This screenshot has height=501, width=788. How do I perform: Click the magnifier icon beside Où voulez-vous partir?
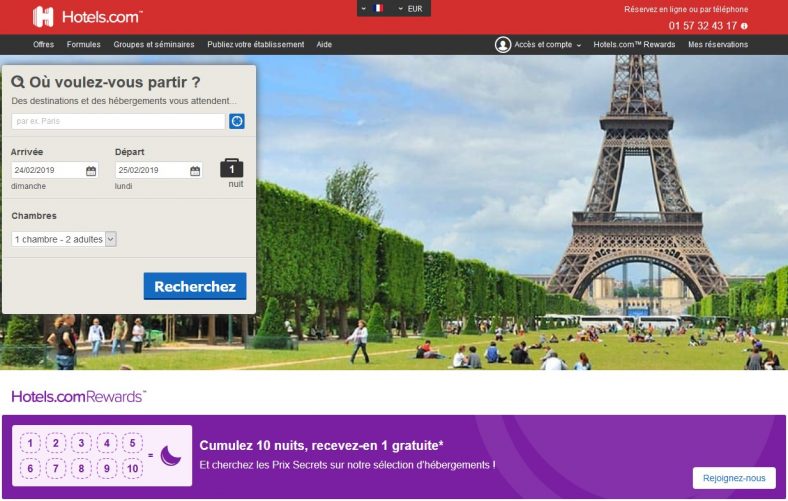(18, 82)
